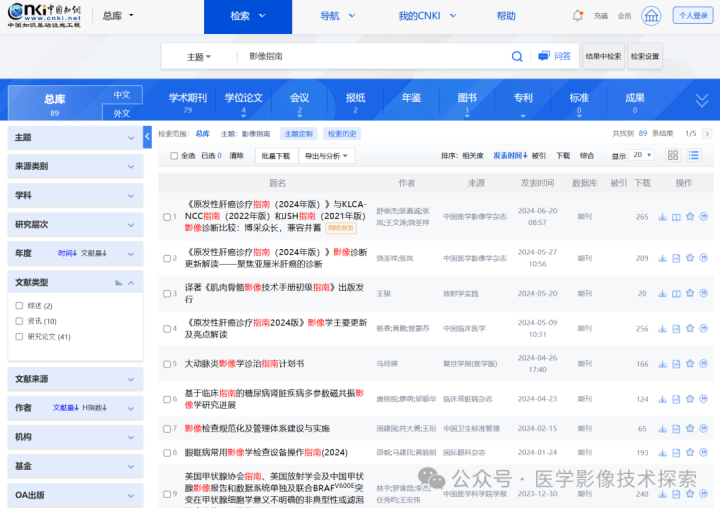This screenshot has width=720, height=508.
Task: Collapse the left sidebar arrow
Action: tap(147, 137)
